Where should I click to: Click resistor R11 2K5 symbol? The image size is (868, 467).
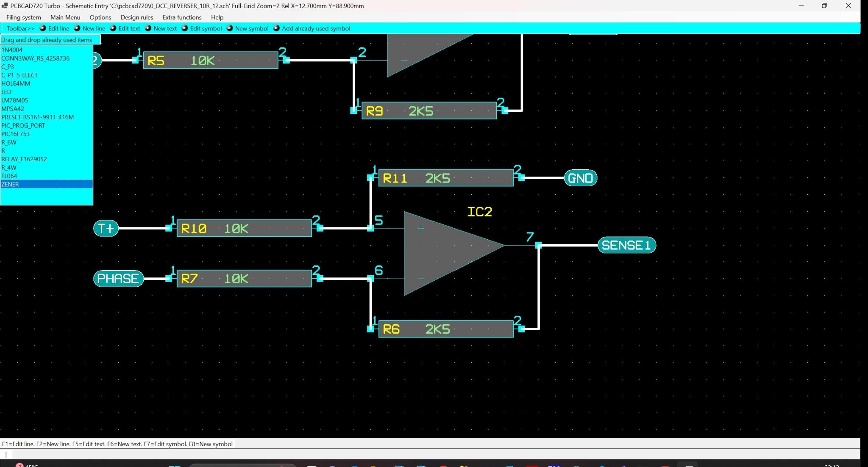coord(446,178)
